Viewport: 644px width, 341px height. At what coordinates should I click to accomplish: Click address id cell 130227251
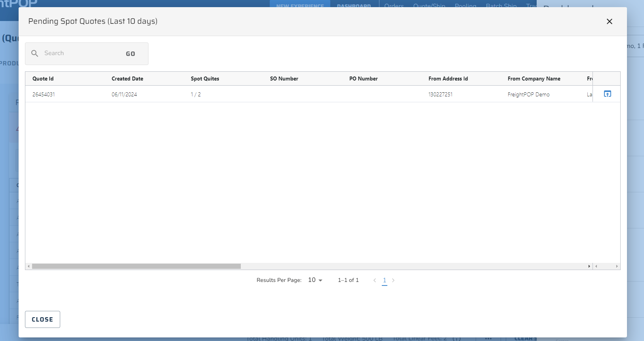440,94
